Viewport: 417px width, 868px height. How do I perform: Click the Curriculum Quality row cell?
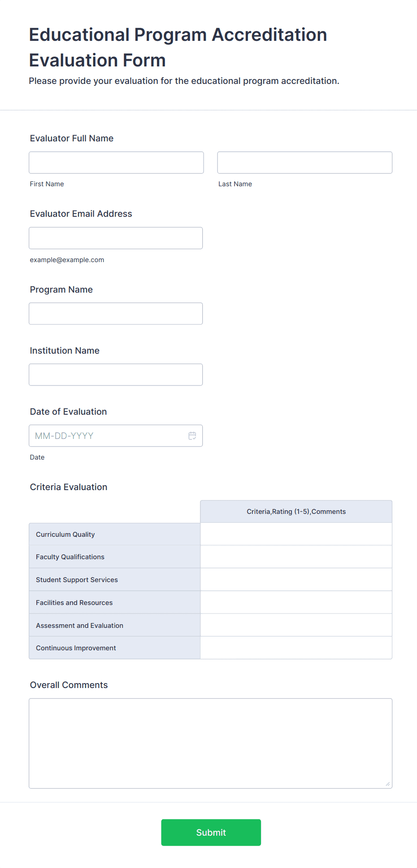(x=295, y=534)
